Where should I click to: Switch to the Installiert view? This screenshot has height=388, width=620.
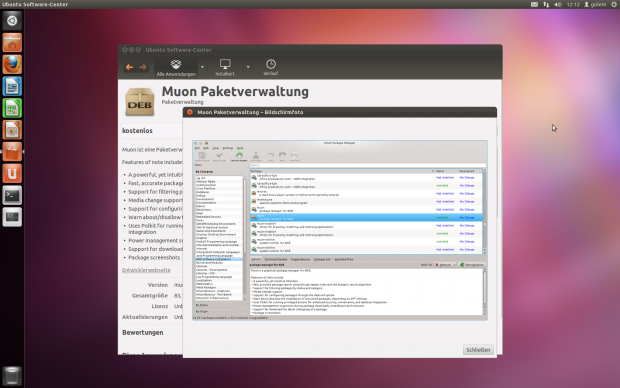coord(225,68)
